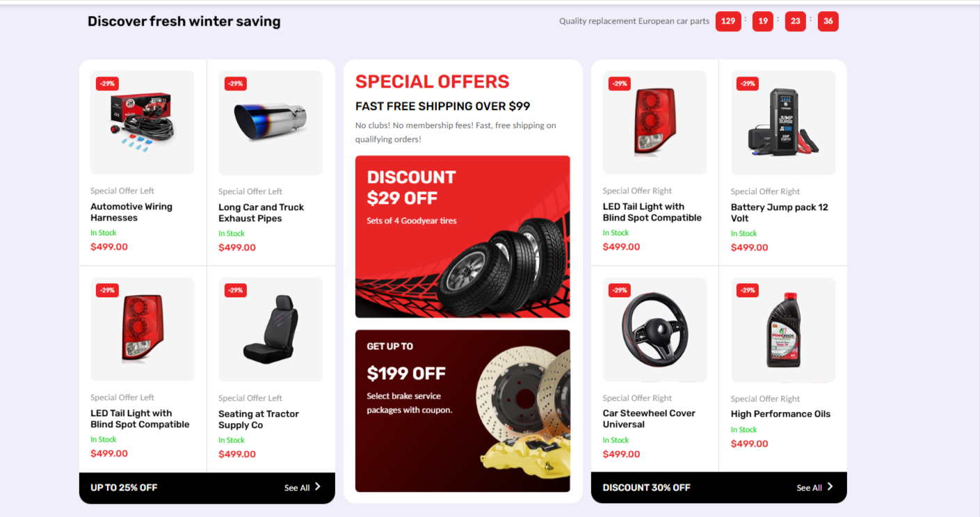Open the black car seat product image
This screenshot has height=517, width=980.
pyautogui.click(x=271, y=329)
